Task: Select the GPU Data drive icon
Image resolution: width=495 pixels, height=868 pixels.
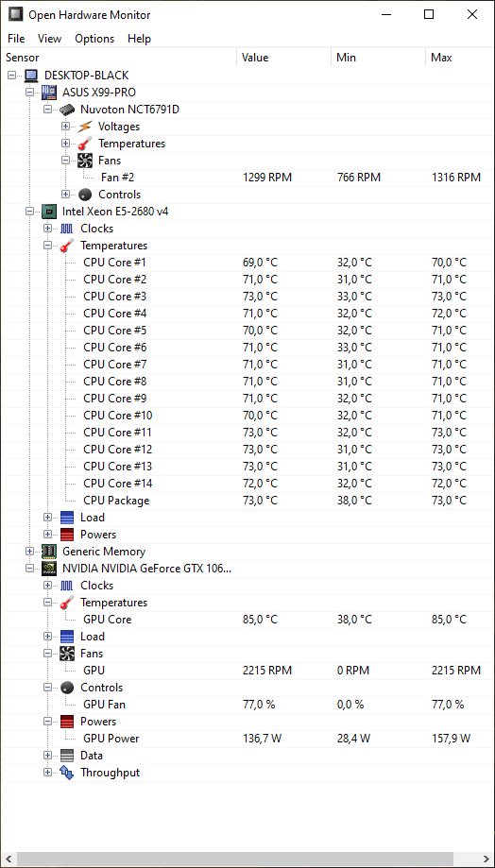Action: point(67,756)
